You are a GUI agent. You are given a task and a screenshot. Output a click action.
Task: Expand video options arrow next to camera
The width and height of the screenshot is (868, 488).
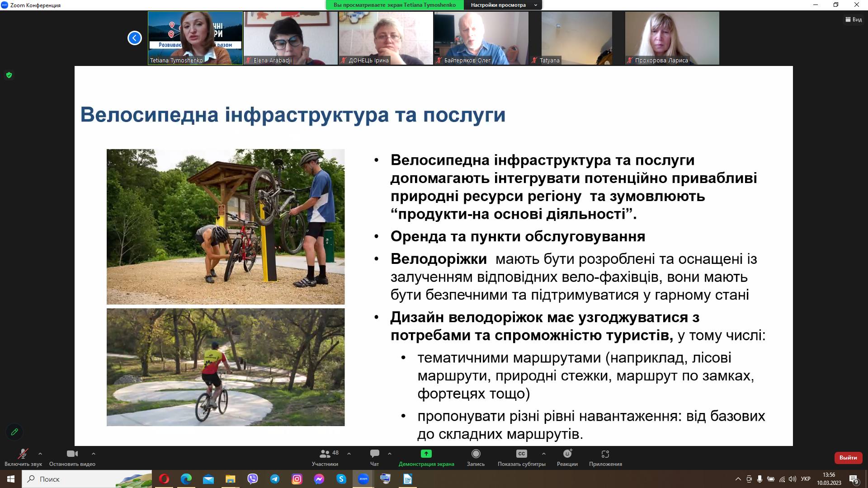pyautogui.click(x=94, y=454)
